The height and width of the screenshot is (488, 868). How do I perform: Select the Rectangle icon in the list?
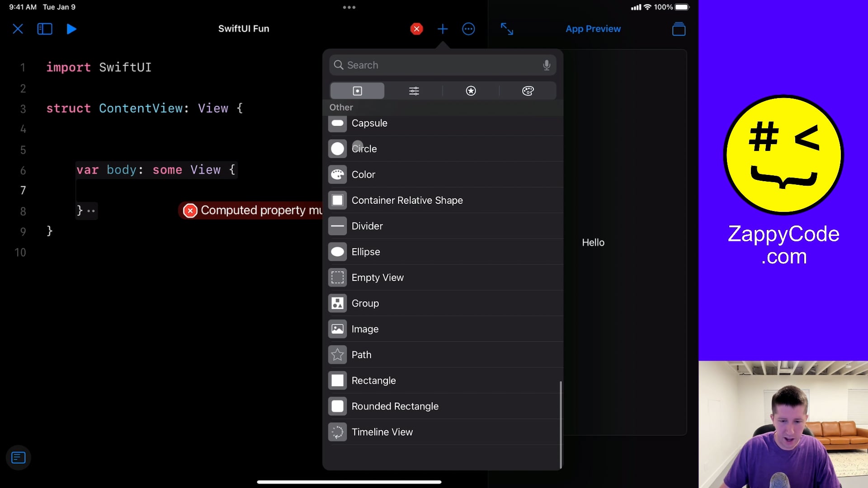pyautogui.click(x=337, y=380)
